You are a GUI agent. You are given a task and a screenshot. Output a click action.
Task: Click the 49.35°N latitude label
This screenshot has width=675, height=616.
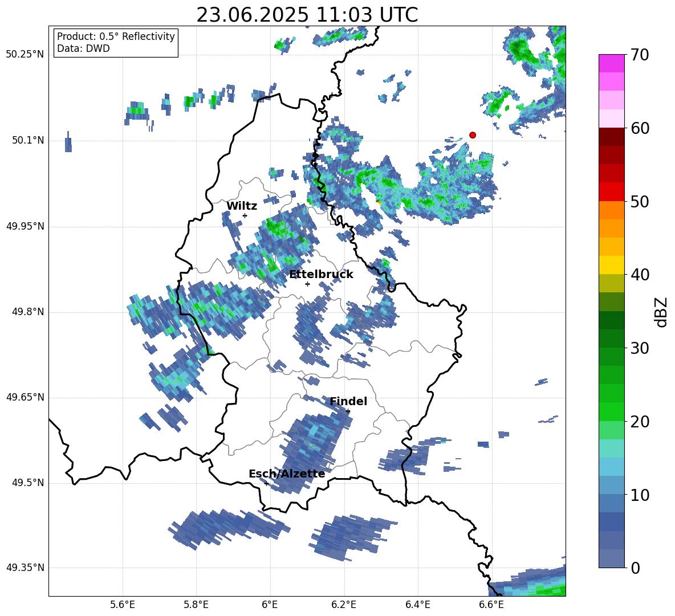pos(25,568)
